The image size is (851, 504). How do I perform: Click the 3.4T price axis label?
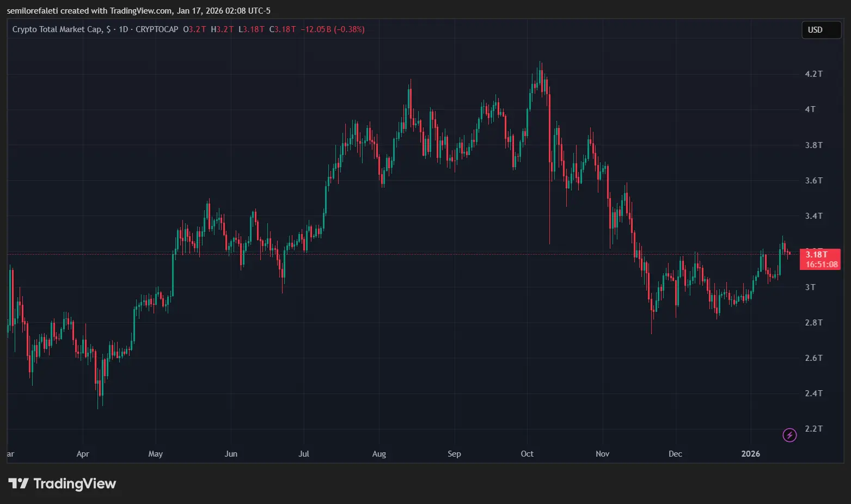pos(813,216)
